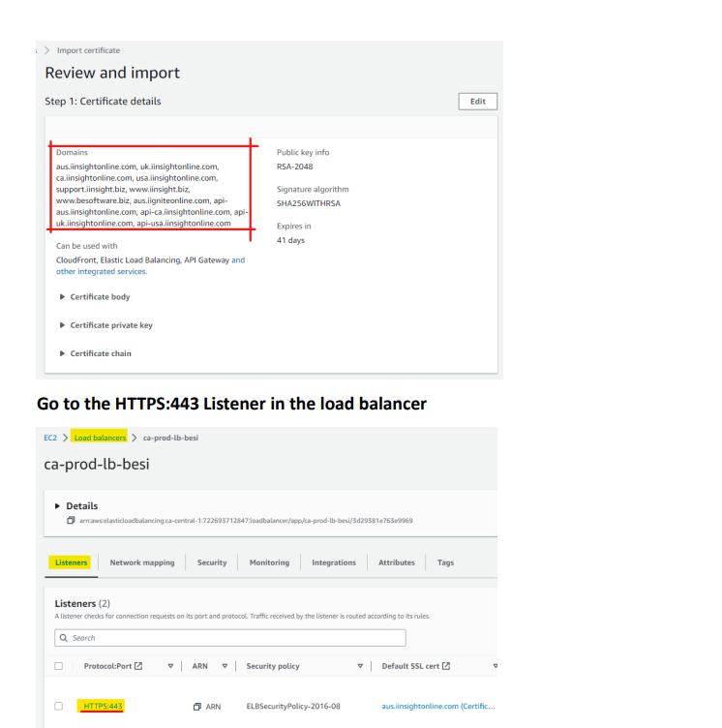722x728 pixels.
Task: Click the listeners Search field
Action: coord(230,638)
